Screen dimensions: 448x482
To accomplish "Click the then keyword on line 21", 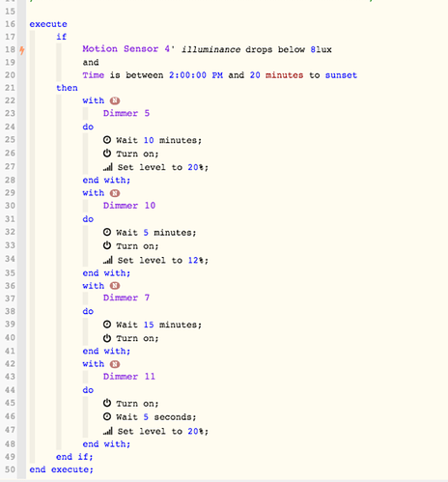I will [67, 88].
